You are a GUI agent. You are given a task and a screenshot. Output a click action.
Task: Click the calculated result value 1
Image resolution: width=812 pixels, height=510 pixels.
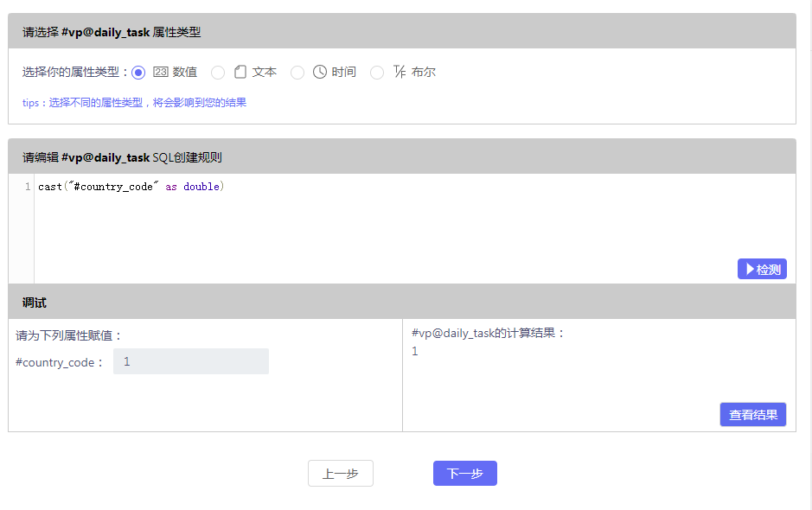pos(415,352)
